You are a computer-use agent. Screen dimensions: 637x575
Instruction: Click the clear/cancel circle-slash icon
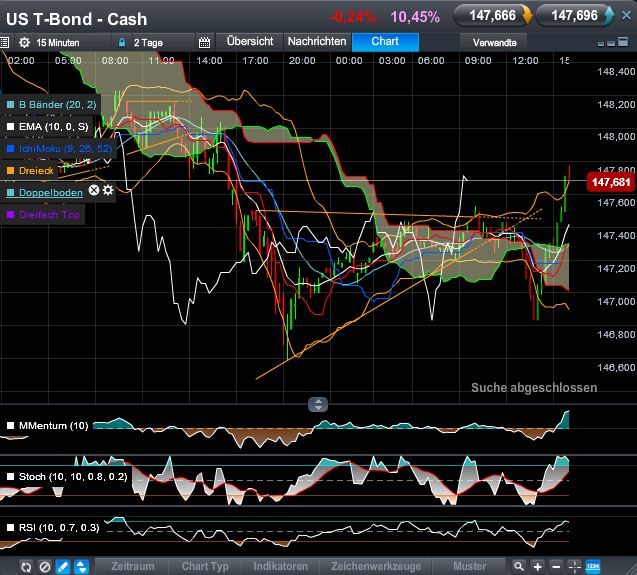click(x=44, y=566)
